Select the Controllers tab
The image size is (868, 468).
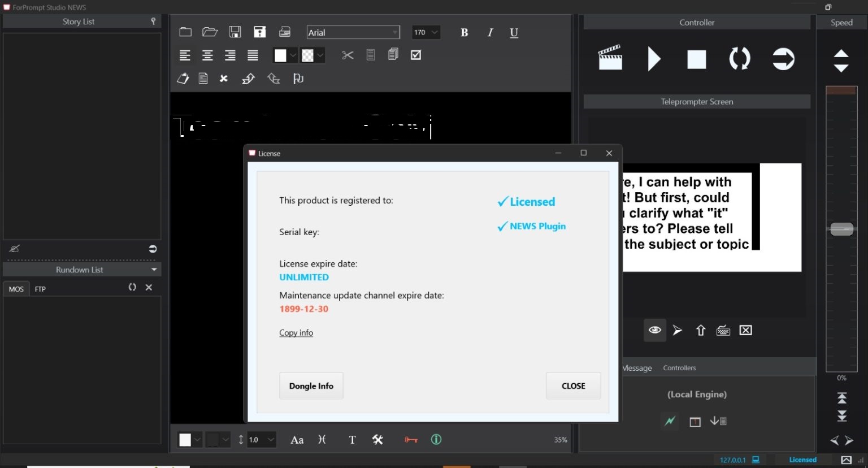[679, 368]
